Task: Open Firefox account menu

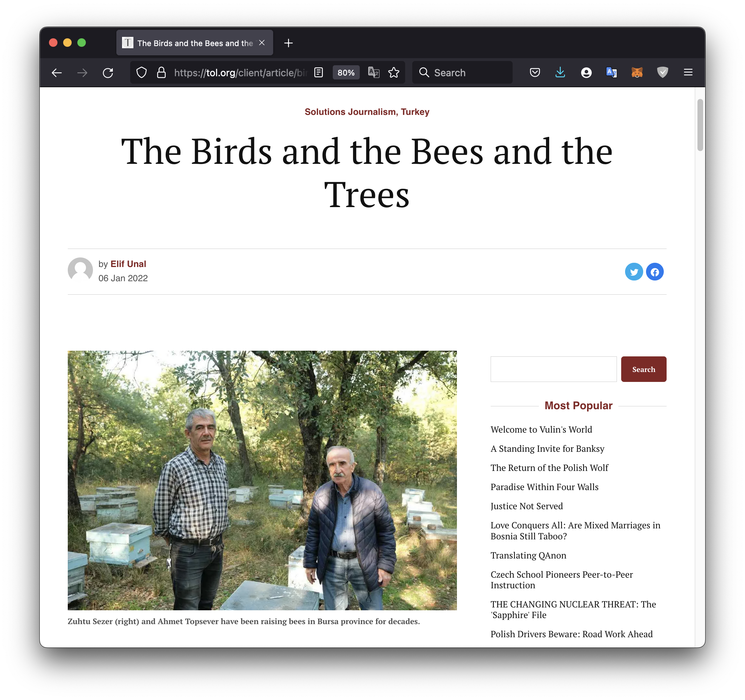Action: [586, 73]
